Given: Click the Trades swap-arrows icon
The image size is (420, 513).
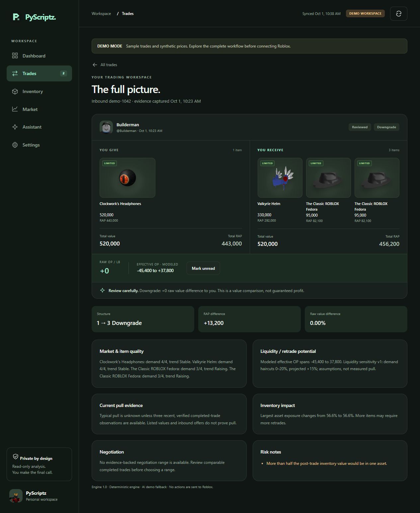Looking at the screenshot, I should point(15,73).
